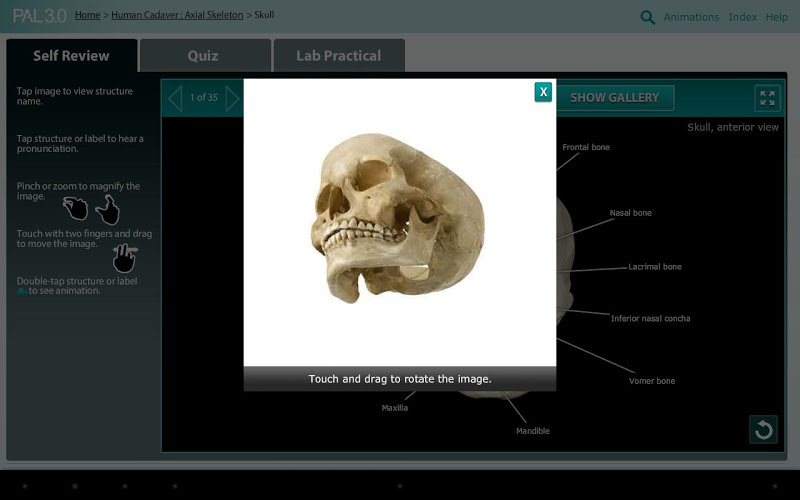Click the PAL 3.0 logo

pos(39,16)
